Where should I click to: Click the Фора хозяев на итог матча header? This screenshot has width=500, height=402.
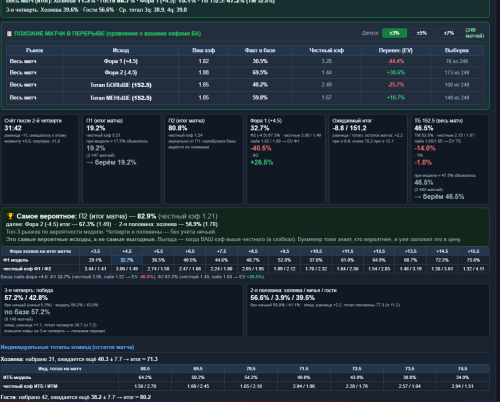40,251
